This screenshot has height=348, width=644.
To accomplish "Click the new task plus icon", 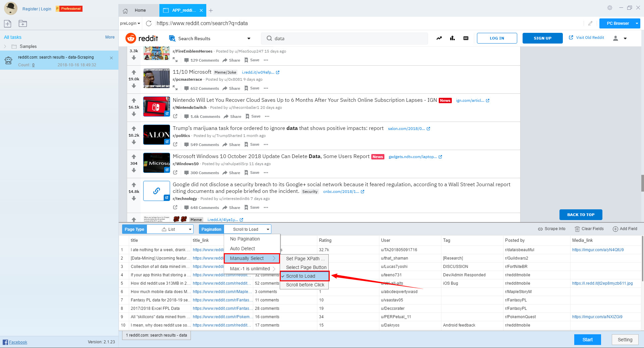I will 8,23.
